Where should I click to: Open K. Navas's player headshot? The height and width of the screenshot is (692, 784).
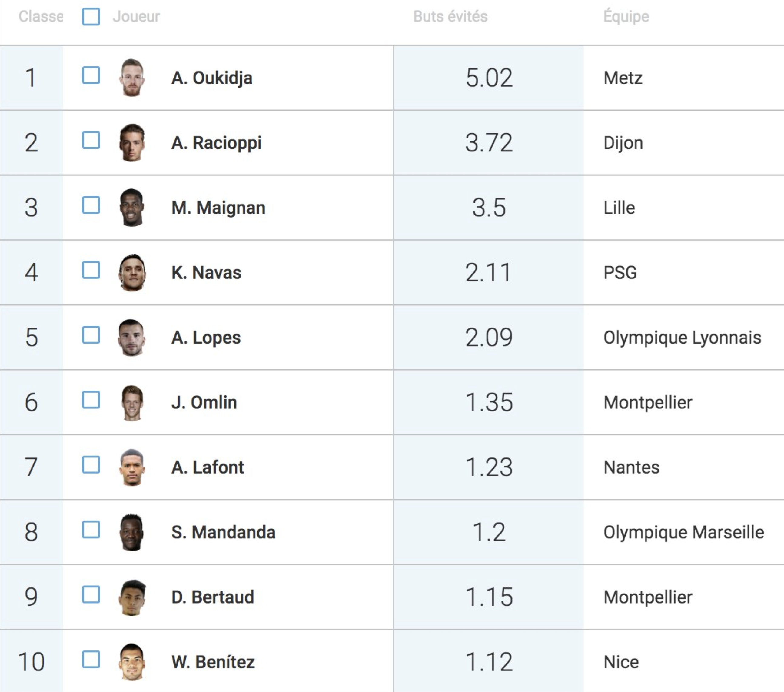(x=132, y=272)
